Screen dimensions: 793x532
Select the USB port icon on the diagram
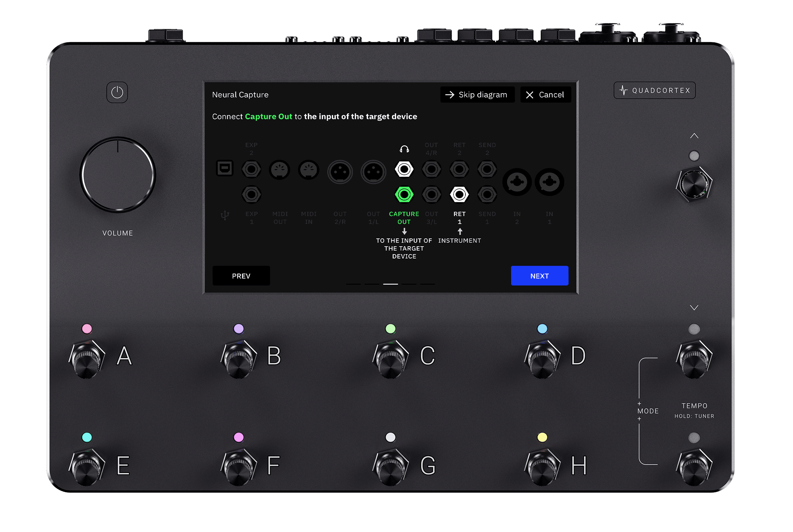(225, 169)
